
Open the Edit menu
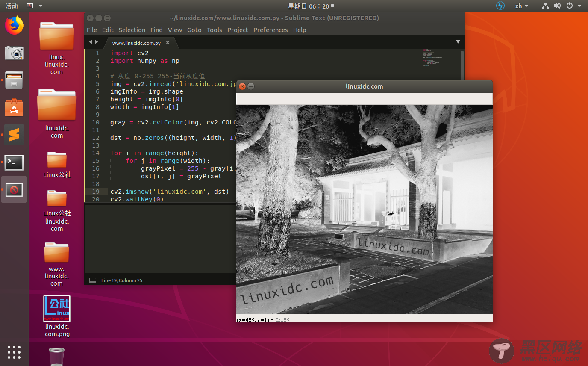pos(108,30)
